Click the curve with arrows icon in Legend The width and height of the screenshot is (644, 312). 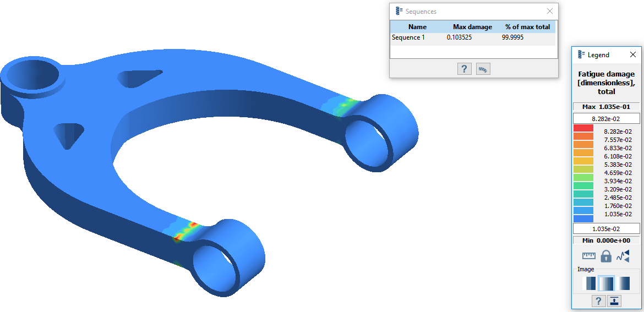tap(623, 256)
